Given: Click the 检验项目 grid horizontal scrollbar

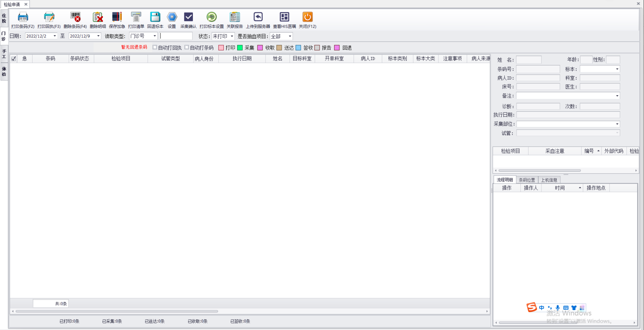Looking at the screenshot, I should pyautogui.click(x=540, y=171).
